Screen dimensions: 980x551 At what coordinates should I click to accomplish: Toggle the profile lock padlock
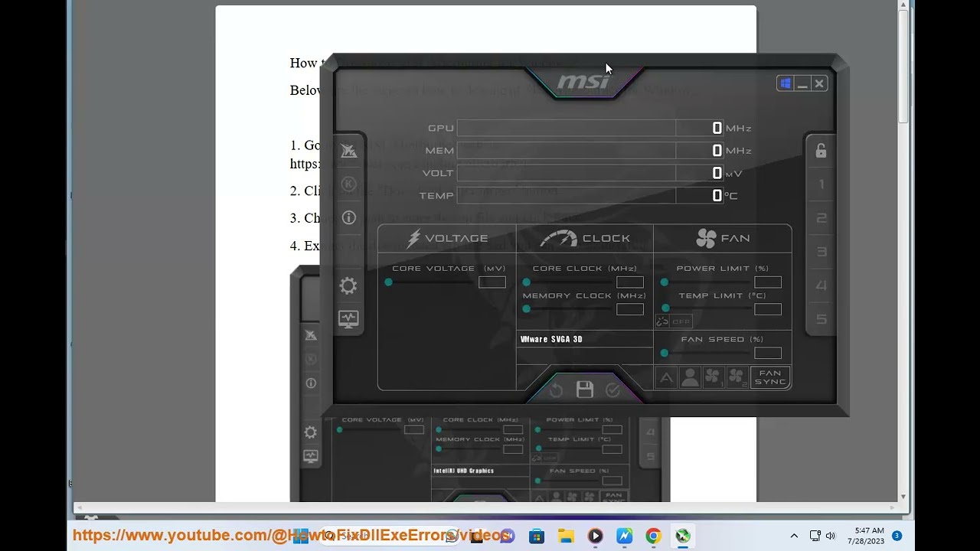821,151
